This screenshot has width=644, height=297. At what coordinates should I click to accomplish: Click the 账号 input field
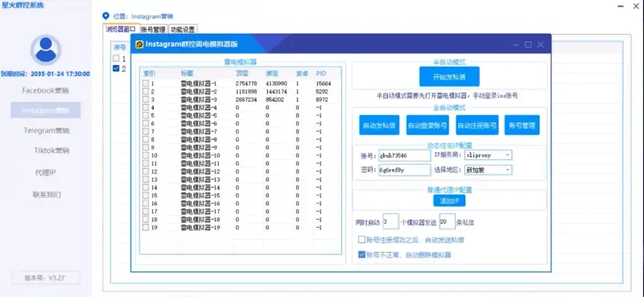pyautogui.click(x=405, y=155)
